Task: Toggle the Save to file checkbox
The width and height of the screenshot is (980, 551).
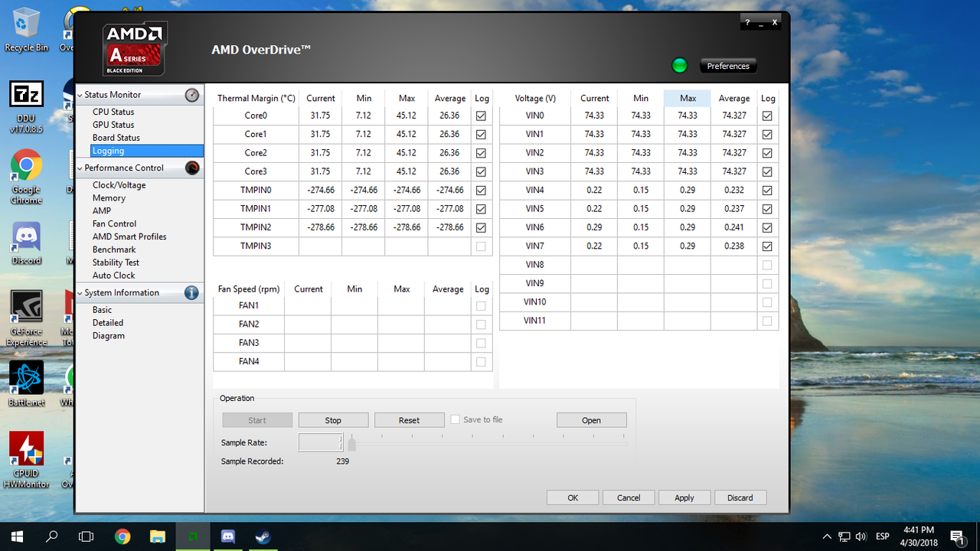Action: (456, 419)
